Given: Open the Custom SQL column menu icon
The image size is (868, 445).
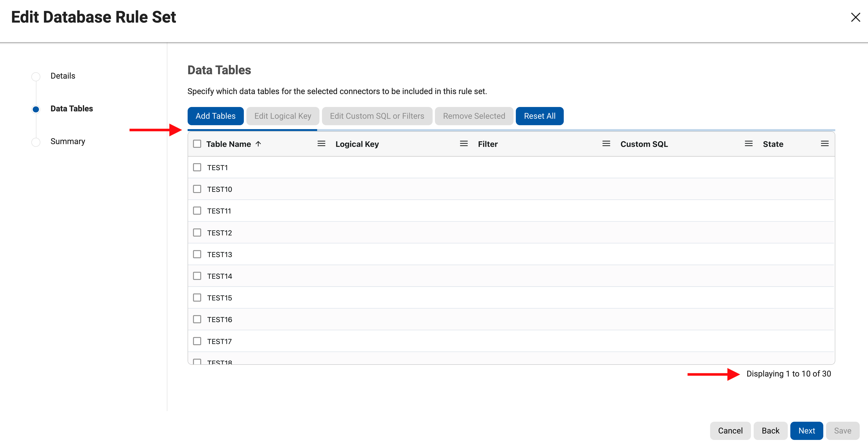Looking at the screenshot, I should (748, 143).
